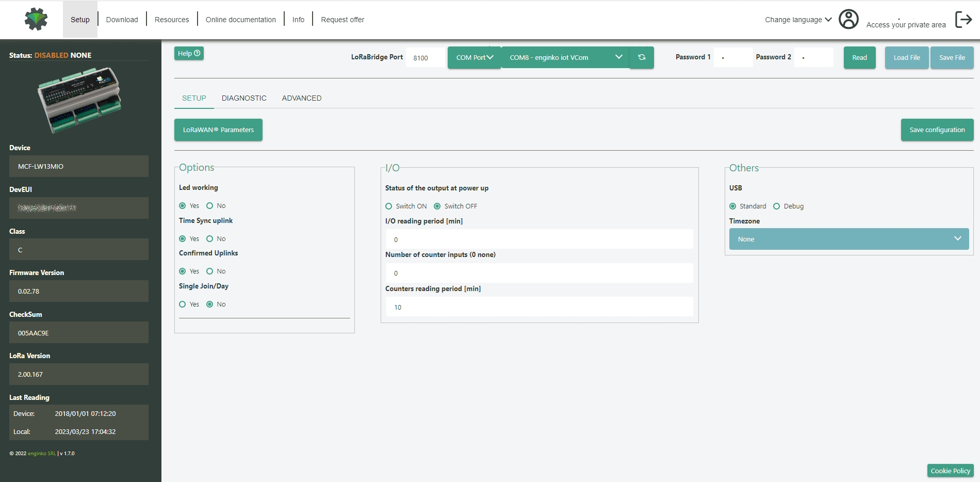This screenshot has height=482, width=980.
Task: Choose Debug USB mode
Action: (776, 206)
